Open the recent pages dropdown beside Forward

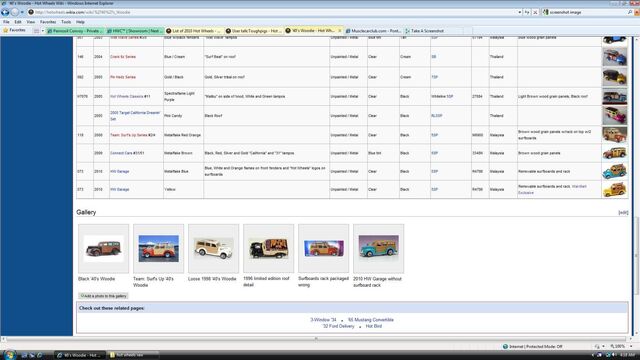(x=22, y=12)
